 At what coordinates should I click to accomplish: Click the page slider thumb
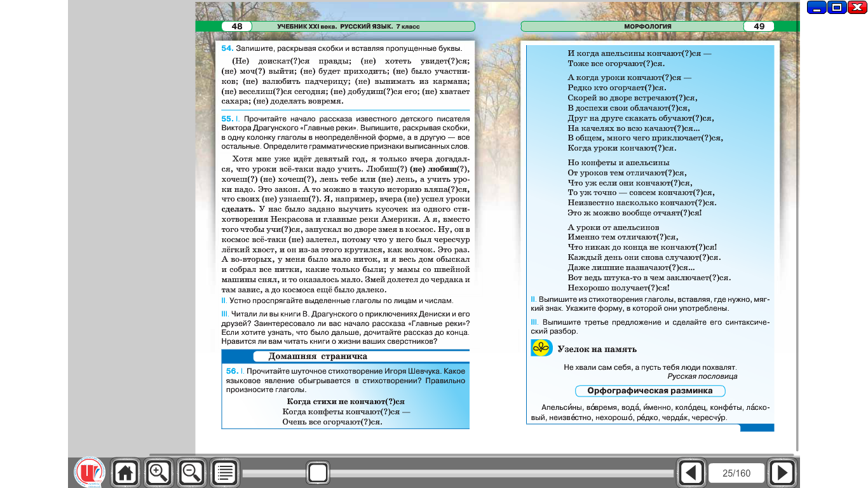point(317,472)
